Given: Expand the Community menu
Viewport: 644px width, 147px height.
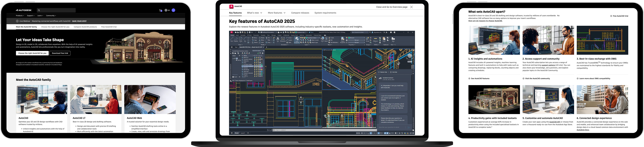Looking at the screenshot, I should [x=51, y=15].
